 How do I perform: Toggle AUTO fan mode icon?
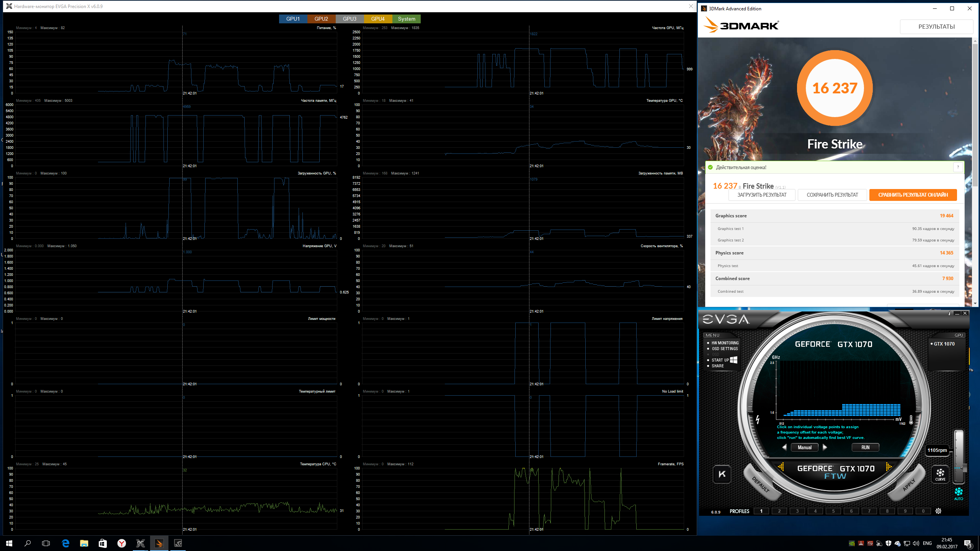pyautogui.click(x=958, y=493)
